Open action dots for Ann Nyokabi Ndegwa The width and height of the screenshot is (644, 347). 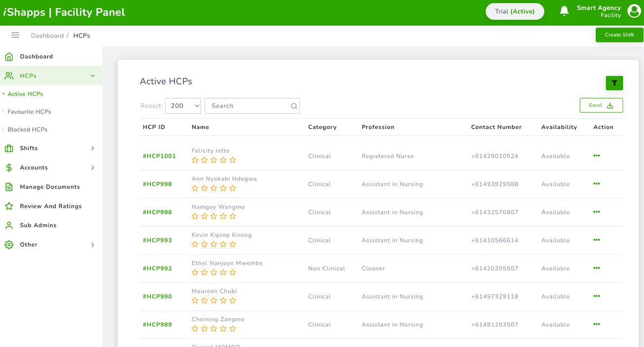coord(596,184)
